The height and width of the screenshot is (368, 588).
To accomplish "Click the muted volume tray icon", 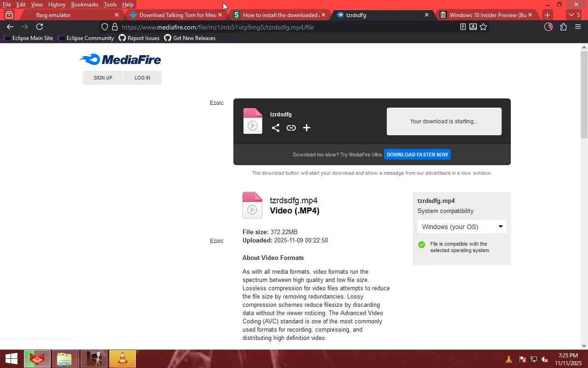I will coord(545,359).
